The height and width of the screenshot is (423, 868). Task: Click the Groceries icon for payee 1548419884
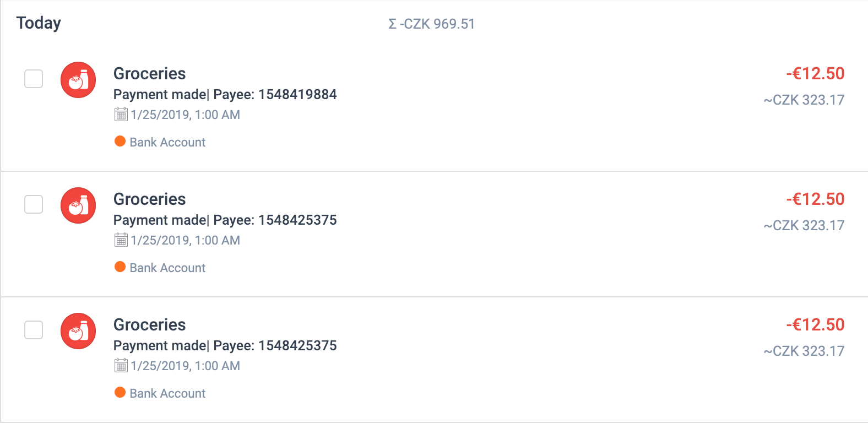click(x=78, y=80)
